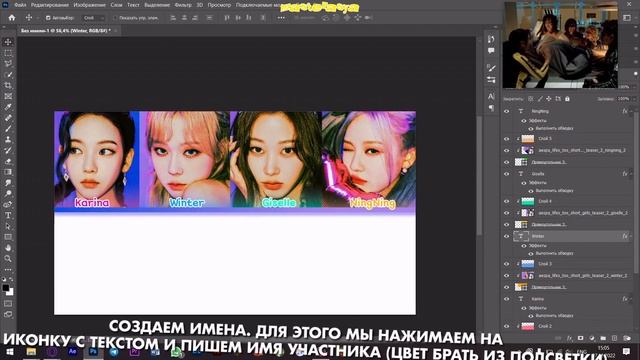Screen dimensions: 640x360
Task: Select the Pen tool
Action: click(x=8, y=204)
